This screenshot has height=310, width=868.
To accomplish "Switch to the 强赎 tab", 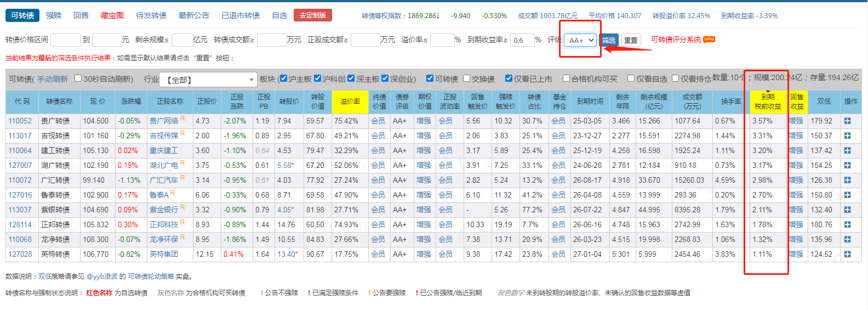I will [x=54, y=15].
